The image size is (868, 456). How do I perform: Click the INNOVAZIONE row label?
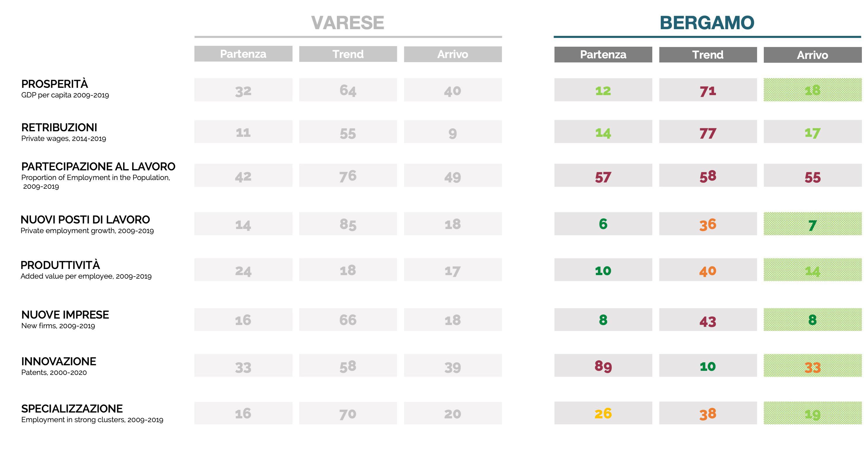[x=59, y=361]
